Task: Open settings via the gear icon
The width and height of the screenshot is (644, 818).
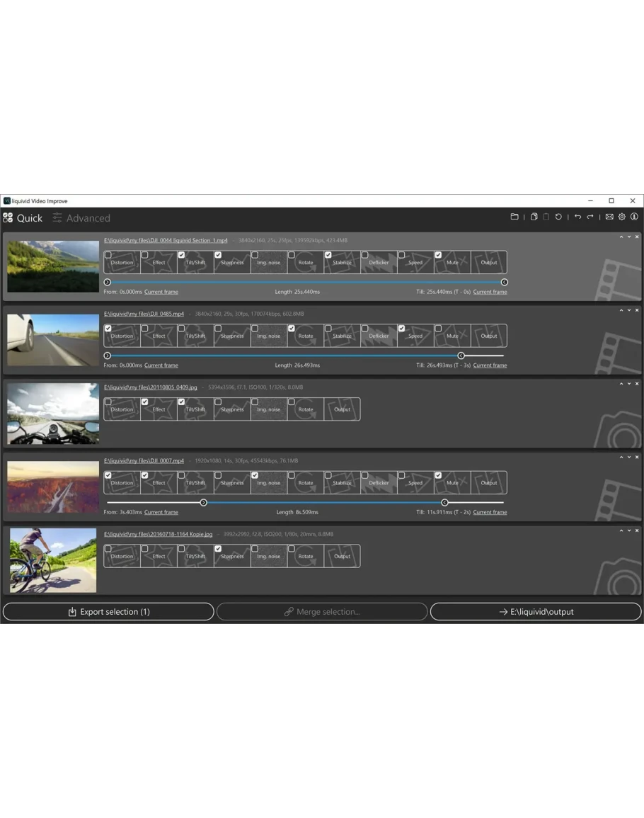Action: tap(622, 217)
